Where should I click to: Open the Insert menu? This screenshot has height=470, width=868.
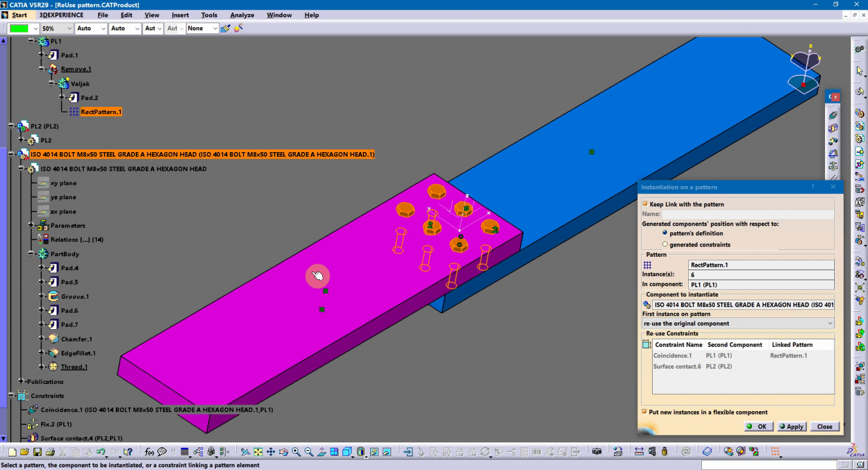point(180,15)
